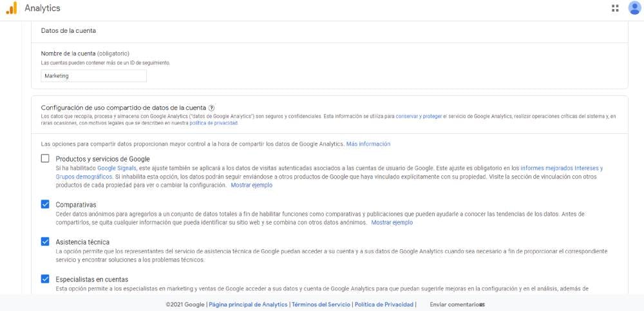Open Política de Privacidad footer link
The width and height of the screenshot is (644, 311).
coord(384,305)
